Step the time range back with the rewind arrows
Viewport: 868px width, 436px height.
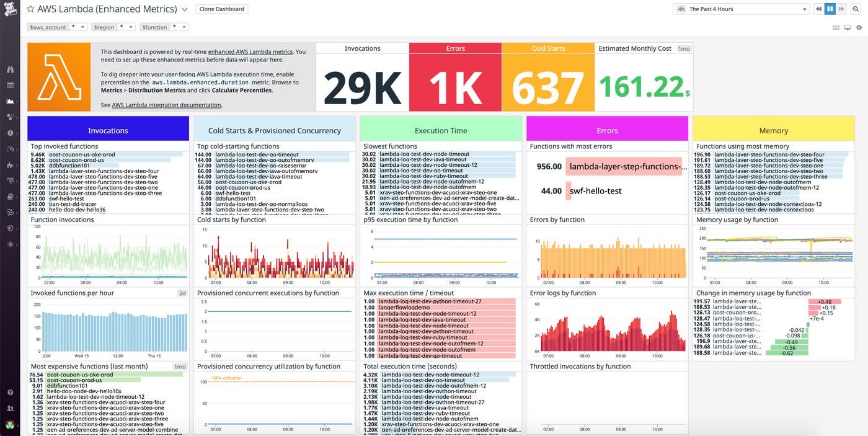tap(818, 9)
